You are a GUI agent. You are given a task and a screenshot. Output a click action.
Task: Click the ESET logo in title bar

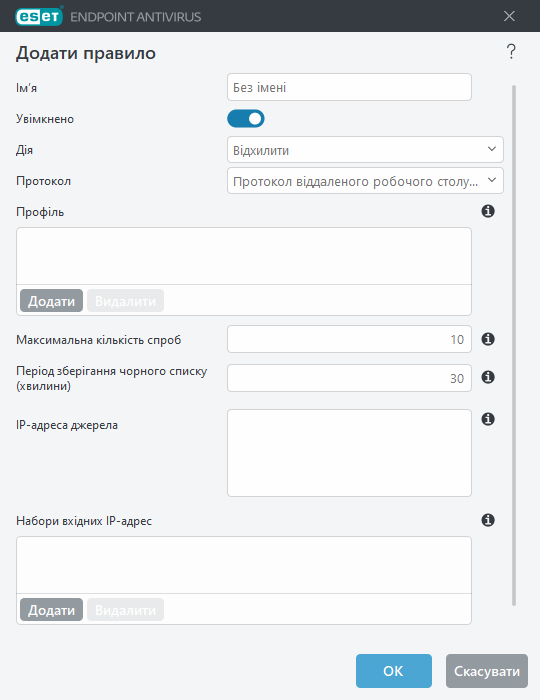click(x=39, y=17)
